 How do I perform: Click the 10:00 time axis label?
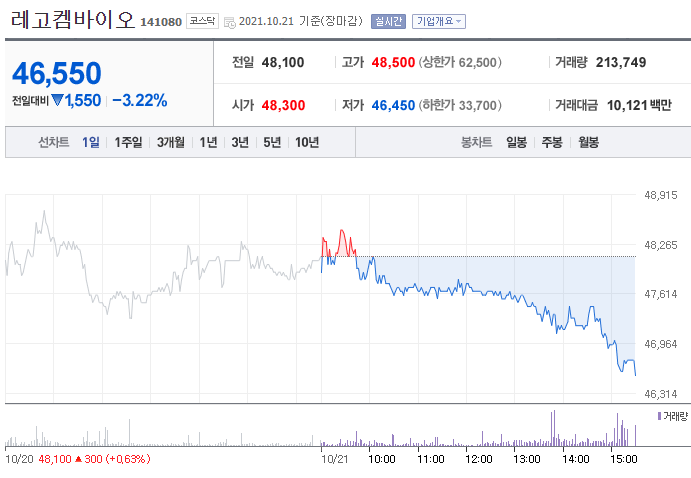[x=382, y=459]
